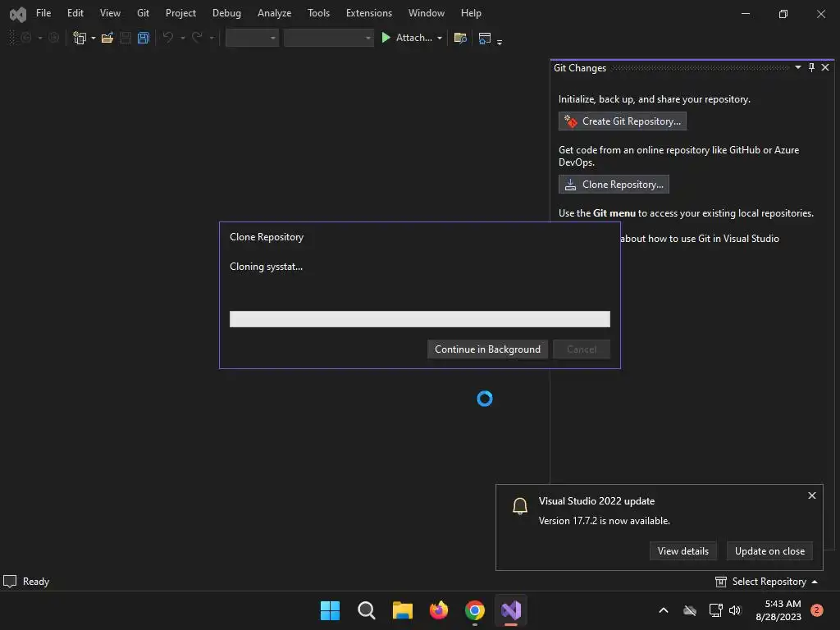
Task: Open the Window menu
Action: (427, 13)
